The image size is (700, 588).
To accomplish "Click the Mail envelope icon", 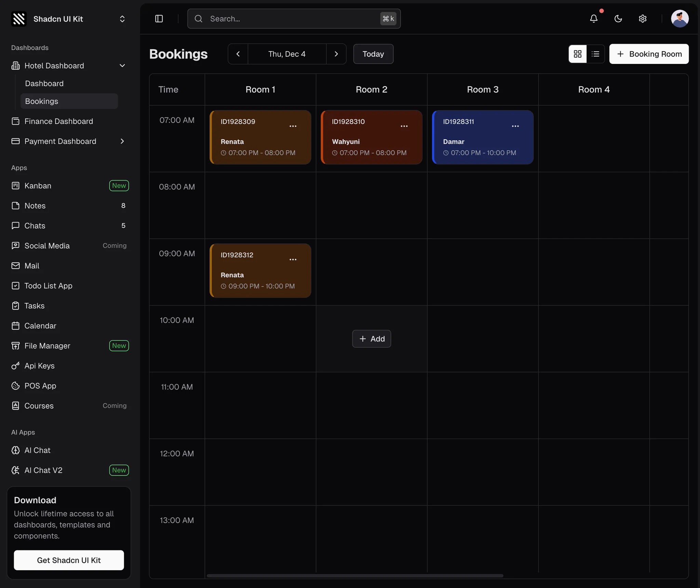I will (x=15, y=265).
